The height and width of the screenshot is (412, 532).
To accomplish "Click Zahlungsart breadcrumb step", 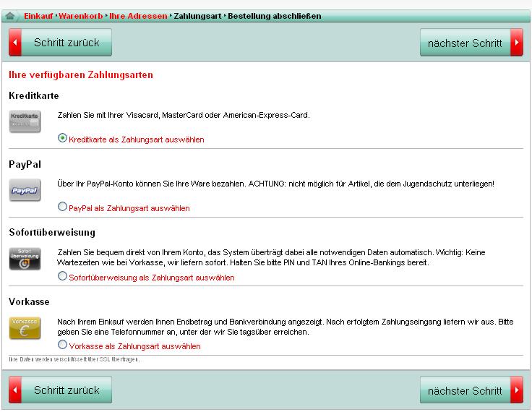I will 197,16.
